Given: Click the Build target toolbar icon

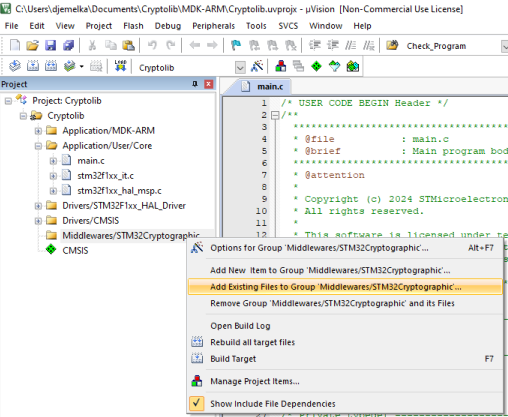Looking at the screenshot, I should point(33,66).
